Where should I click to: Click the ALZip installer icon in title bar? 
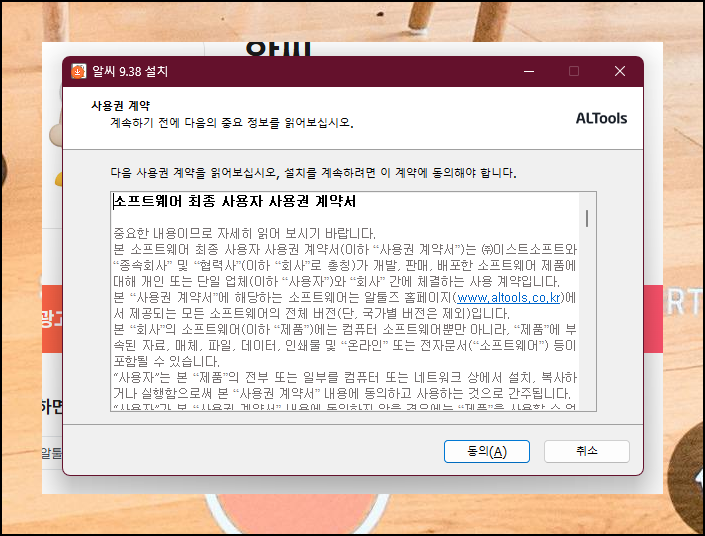(x=78, y=71)
